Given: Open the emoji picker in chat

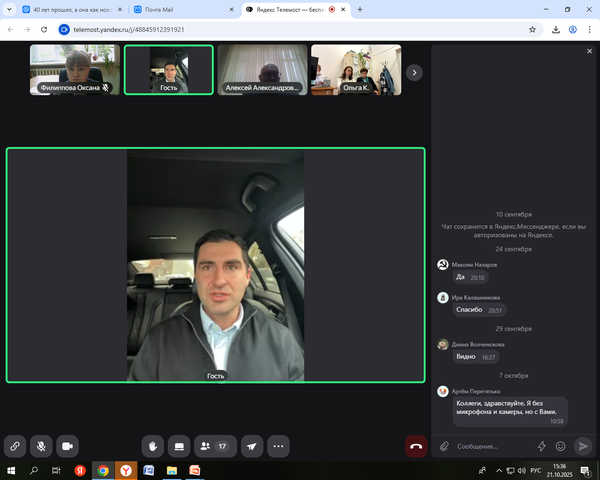Looking at the screenshot, I should point(560,446).
